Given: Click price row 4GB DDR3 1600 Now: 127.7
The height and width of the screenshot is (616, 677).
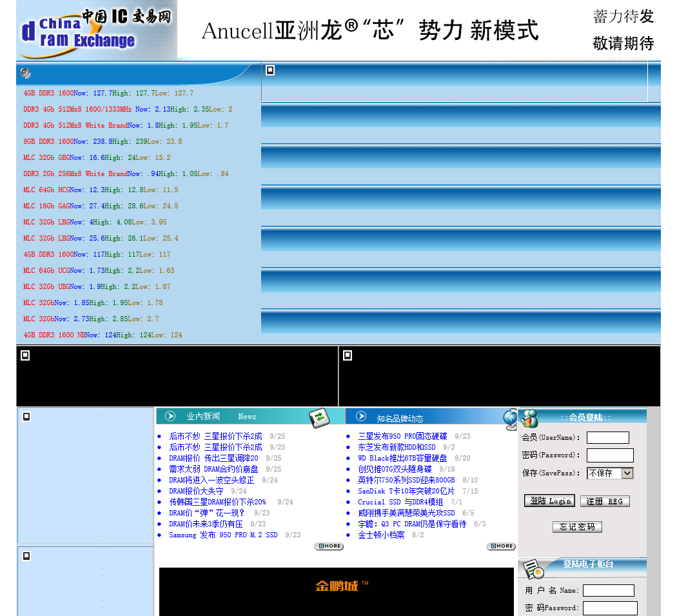Looking at the screenshot, I should pyautogui.click(x=108, y=93).
